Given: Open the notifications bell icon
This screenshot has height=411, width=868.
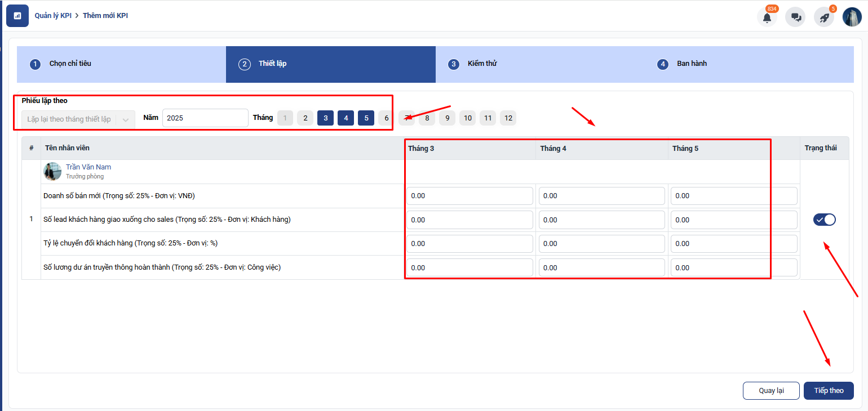Looking at the screenshot, I should click(767, 17).
